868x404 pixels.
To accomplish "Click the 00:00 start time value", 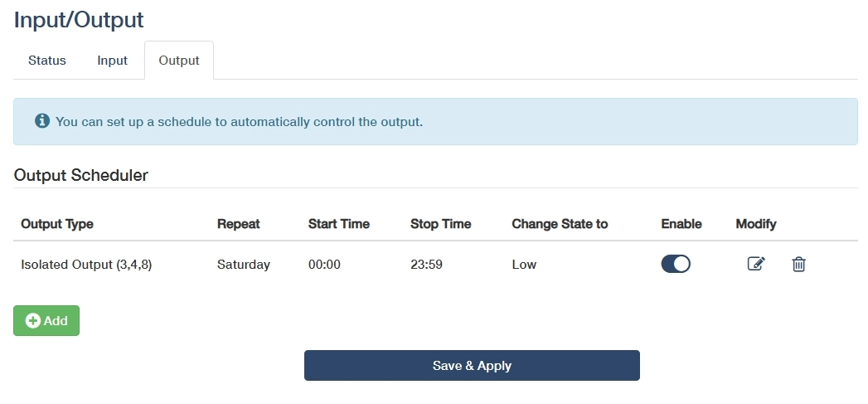I will point(325,265).
